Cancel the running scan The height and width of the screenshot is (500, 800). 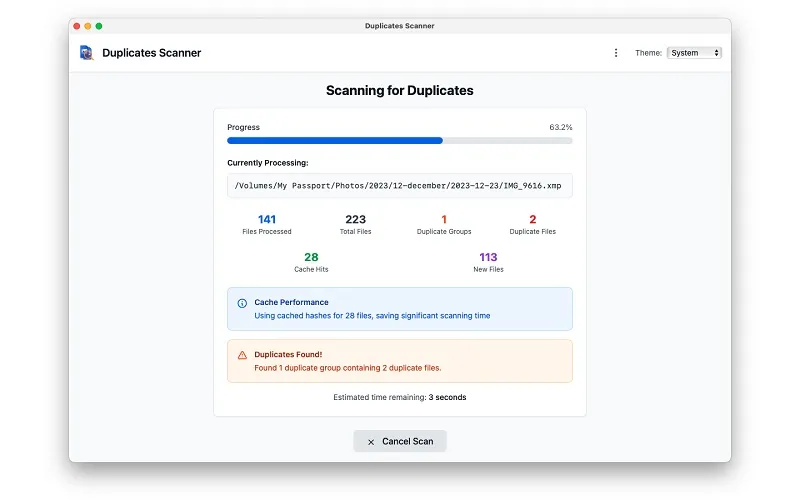[399, 441]
